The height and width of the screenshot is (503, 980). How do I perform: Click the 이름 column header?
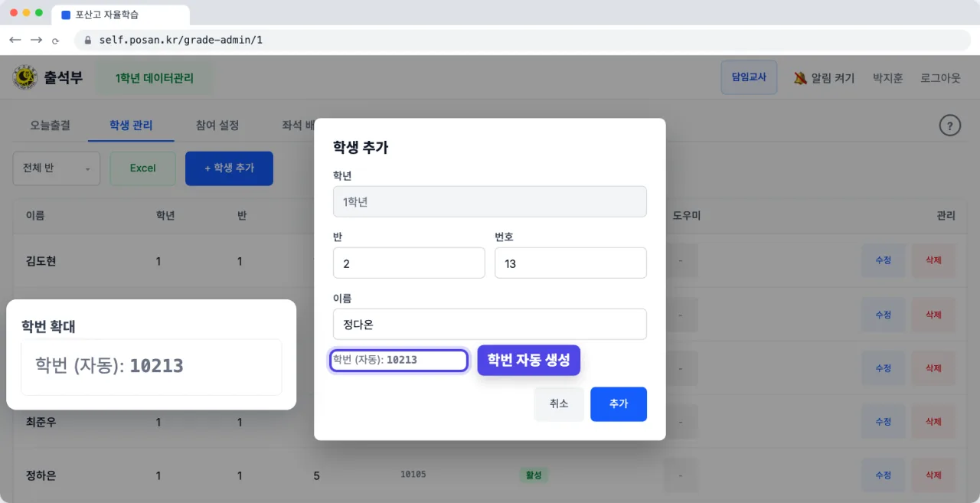(35, 215)
